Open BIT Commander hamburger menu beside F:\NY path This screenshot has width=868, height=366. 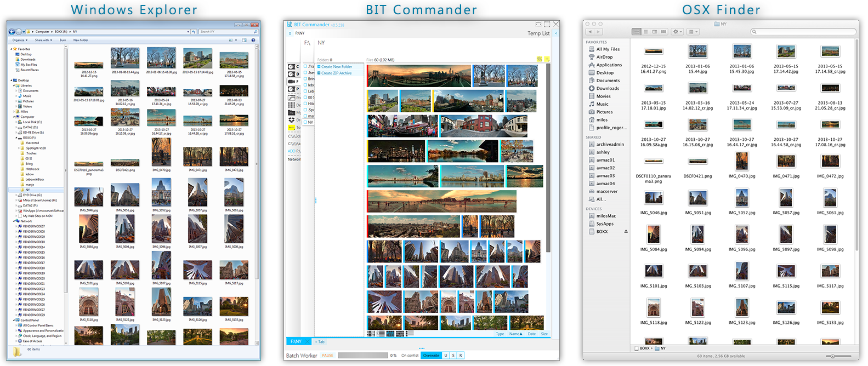click(x=290, y=33)
